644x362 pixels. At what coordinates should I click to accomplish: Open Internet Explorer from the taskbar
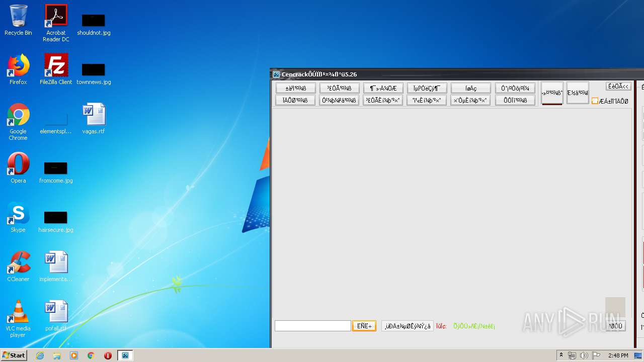pyautogui.click(x=40, y=355)
